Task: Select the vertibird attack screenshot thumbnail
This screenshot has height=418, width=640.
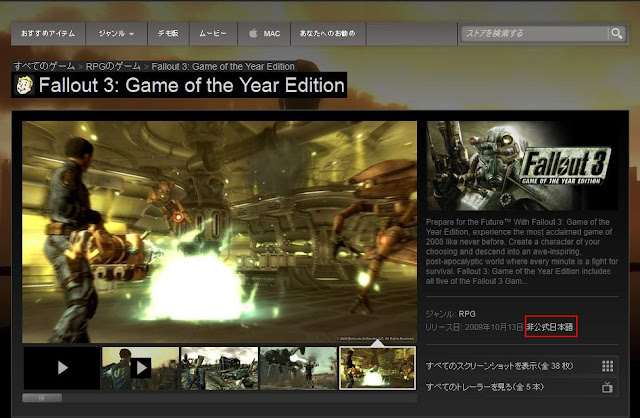Action: click(298, 368)
